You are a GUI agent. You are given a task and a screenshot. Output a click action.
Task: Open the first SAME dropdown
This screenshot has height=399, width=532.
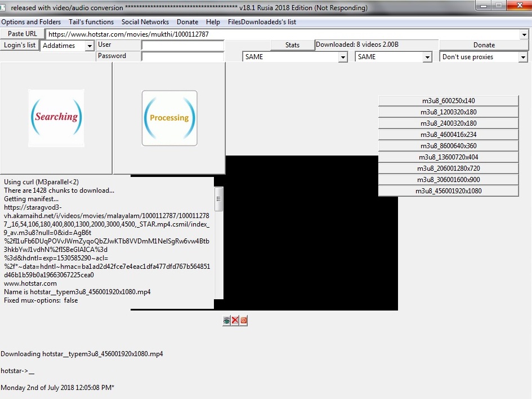pos(343,57)
